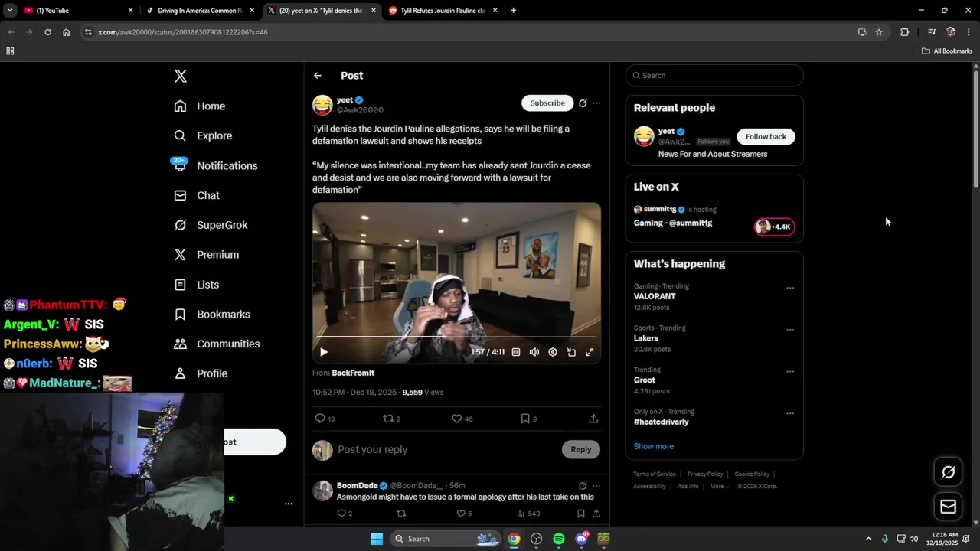The image size is (980, 551).
Task: Follow back yeet
Action: click(766, 136)
